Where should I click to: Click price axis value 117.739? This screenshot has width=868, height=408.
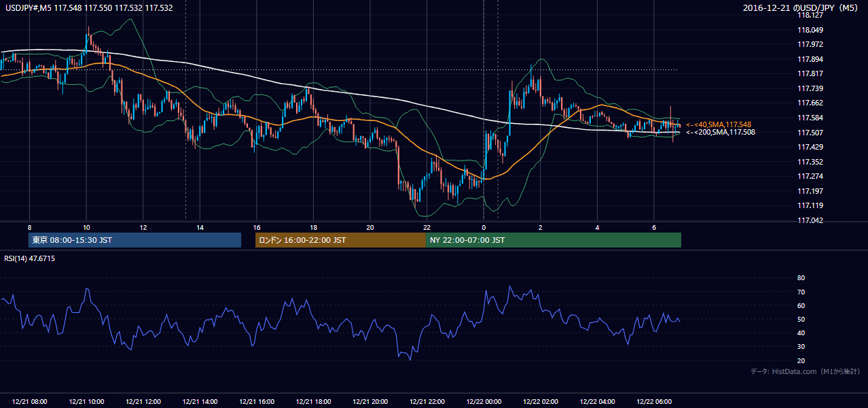[810, 88]
